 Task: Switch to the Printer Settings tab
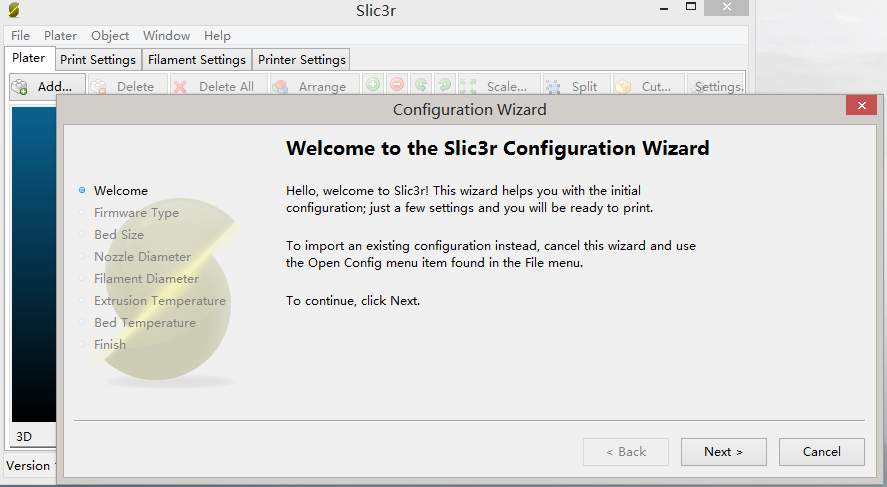pyautogui.click(x=301, y=60)
